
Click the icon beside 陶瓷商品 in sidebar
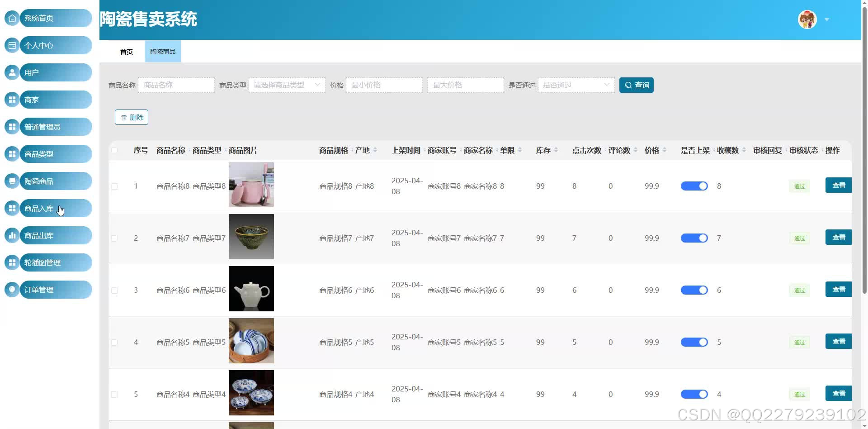pyautogui.click(x=12, y=181)
